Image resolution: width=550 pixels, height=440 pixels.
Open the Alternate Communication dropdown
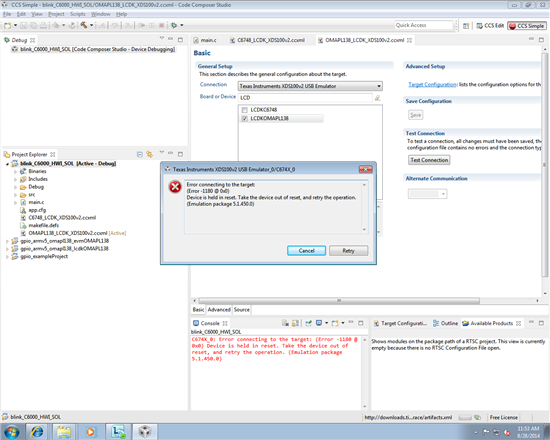[427, 194]
